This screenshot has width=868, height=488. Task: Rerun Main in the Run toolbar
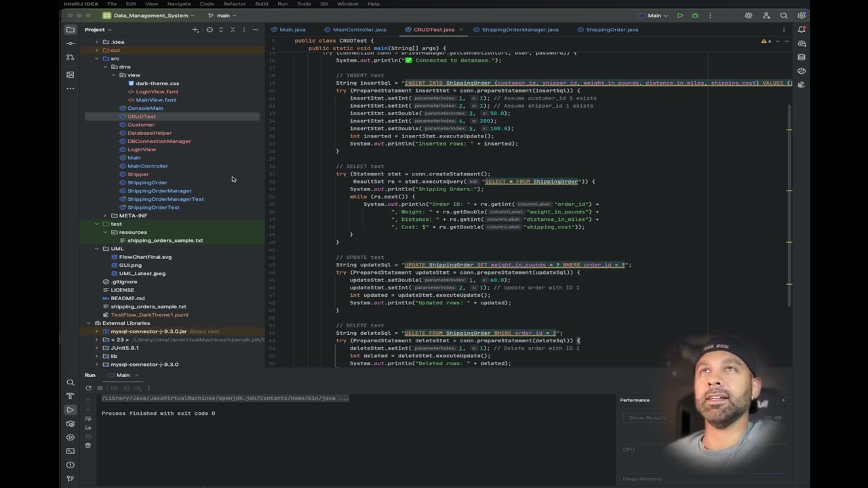88,388
